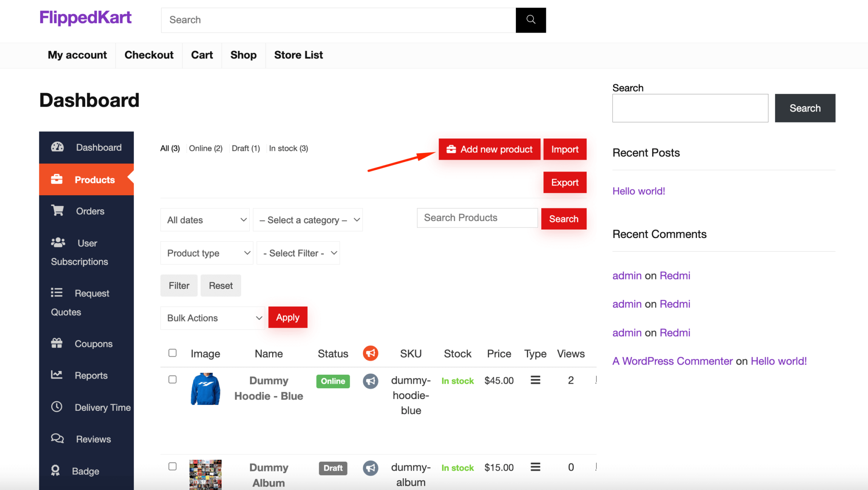
Task: Click the Products briefcase icon in sidebar
Action: coord(57,179)
